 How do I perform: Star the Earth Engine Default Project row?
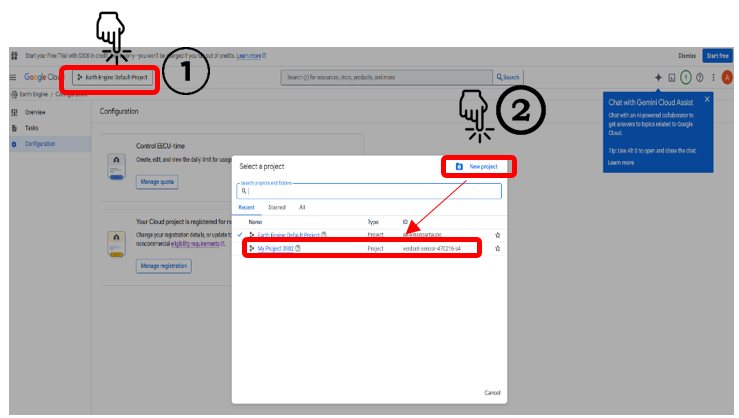click(x=498, y=235)
